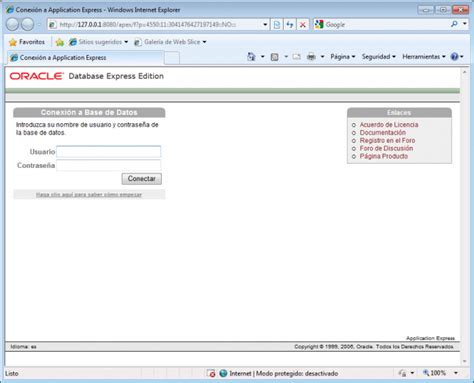Click the Print printer icon
Screen dimensions: 474x383
(311, 57)
